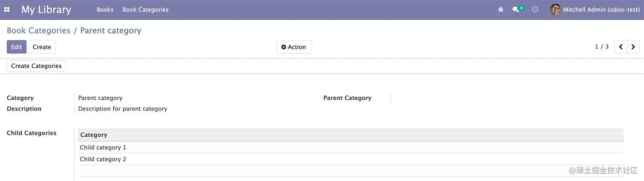Click Mitchell Admin avatar picture

click(556, 9)
